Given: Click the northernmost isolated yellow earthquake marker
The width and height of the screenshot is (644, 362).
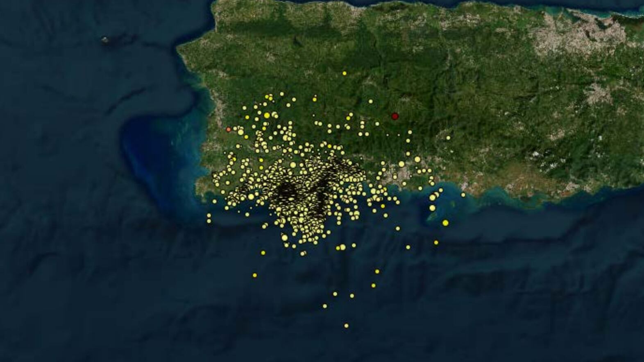Looking at the screenshot, I should (x=345, y=73).
